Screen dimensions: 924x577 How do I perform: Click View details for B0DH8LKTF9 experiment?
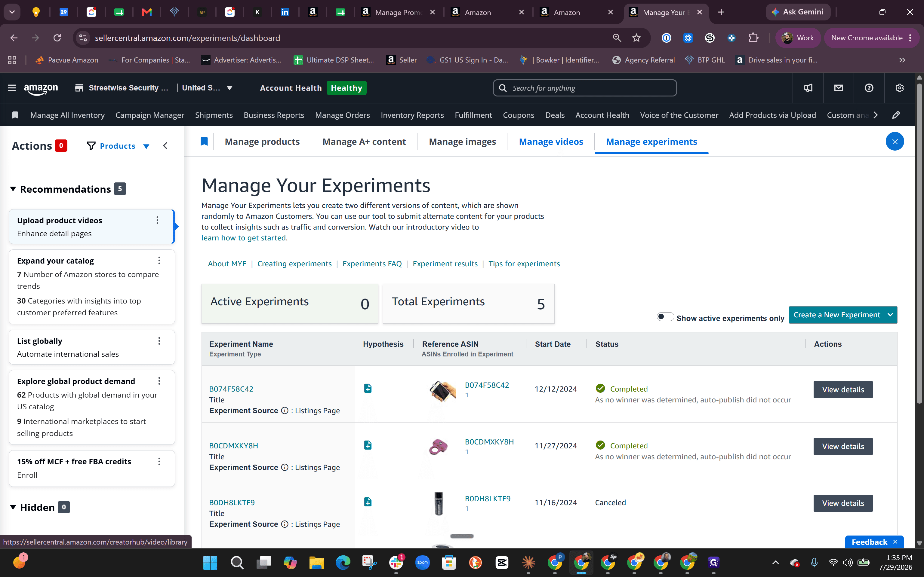pos(843,503)
